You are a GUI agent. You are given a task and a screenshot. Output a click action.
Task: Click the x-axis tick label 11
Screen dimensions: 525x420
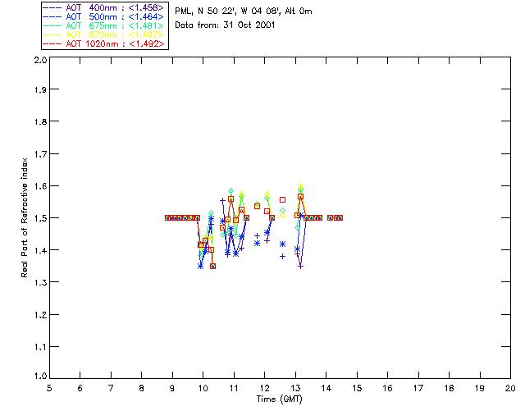tap(234, 388)
